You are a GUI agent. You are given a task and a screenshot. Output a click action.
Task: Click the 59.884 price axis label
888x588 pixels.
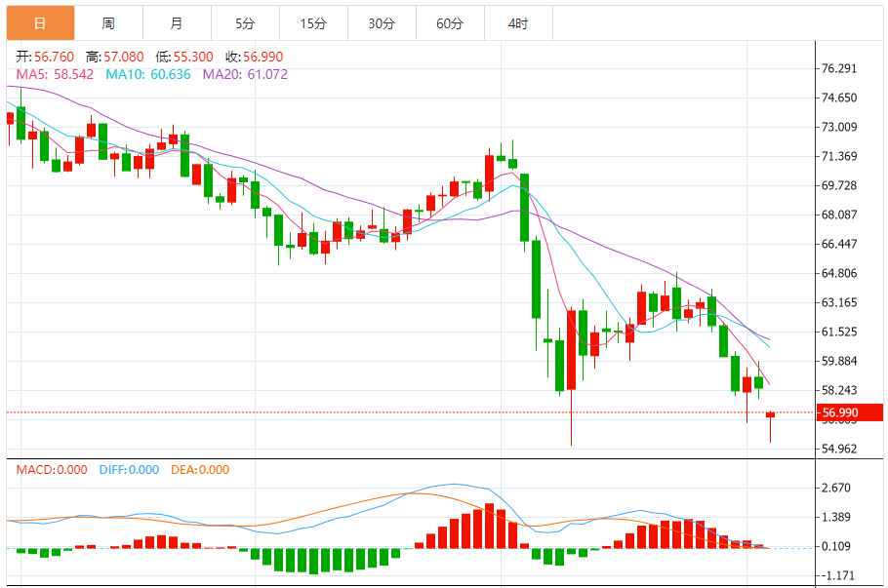tap(839, 361)
